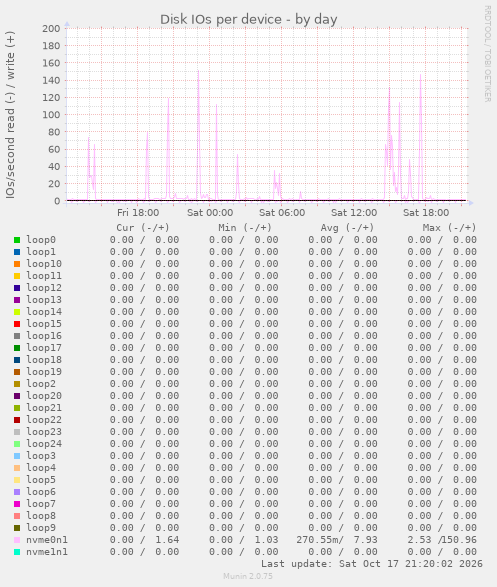Screen dimensions: 497x587
Task: Click the 'Munin 2.0.75' footer text
Action: click(248, 576)
